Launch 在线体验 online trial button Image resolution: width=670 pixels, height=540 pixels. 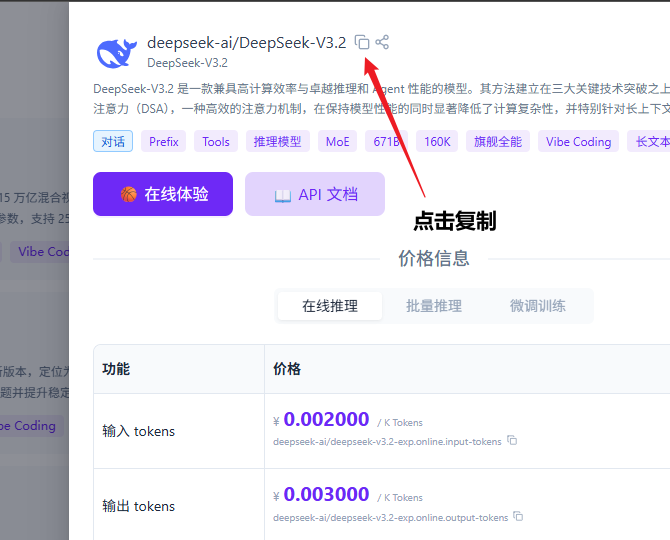(163, 194)
